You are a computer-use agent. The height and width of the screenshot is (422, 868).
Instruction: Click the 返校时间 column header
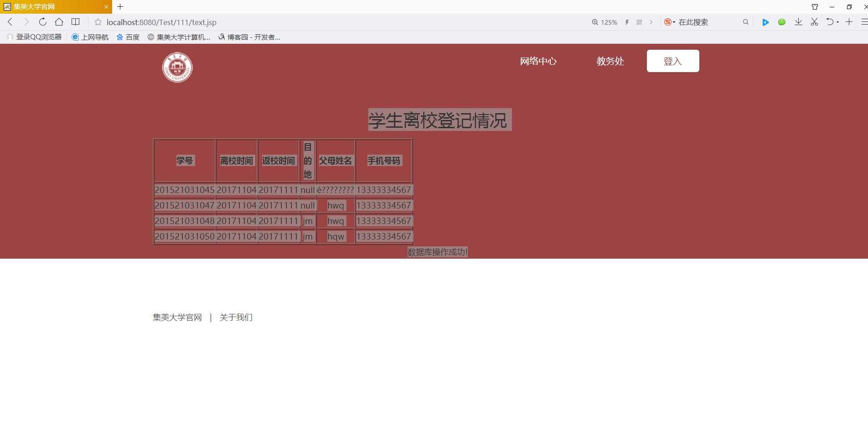click(279, 161)
